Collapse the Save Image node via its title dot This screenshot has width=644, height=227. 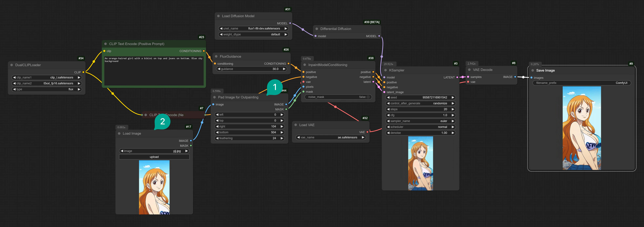pyautogui.click(x=532, y=70)
